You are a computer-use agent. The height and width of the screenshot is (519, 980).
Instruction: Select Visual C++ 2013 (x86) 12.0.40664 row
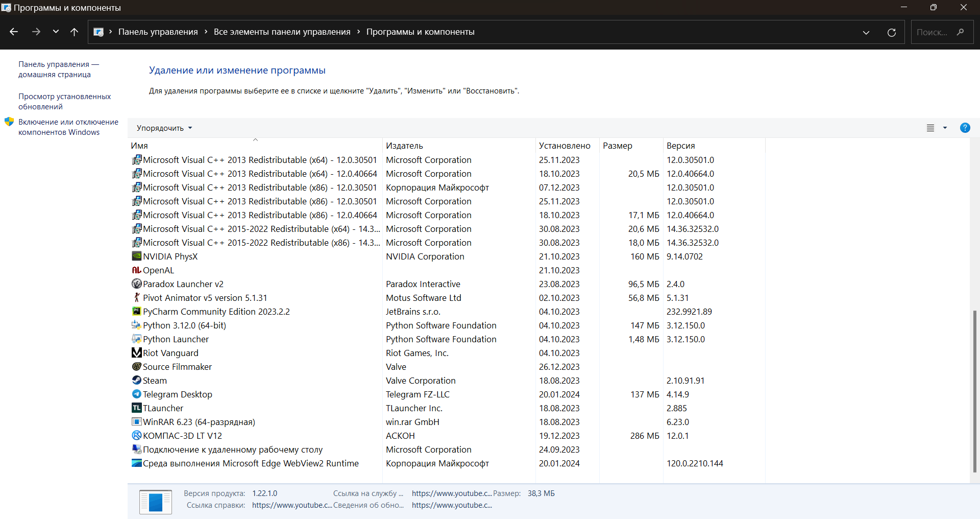[x=447, y=215]
